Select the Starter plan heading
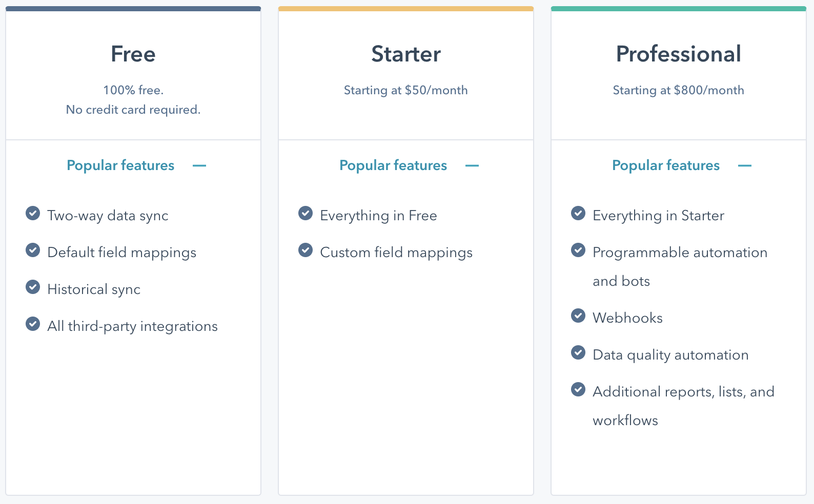 (x=406, y=54)
